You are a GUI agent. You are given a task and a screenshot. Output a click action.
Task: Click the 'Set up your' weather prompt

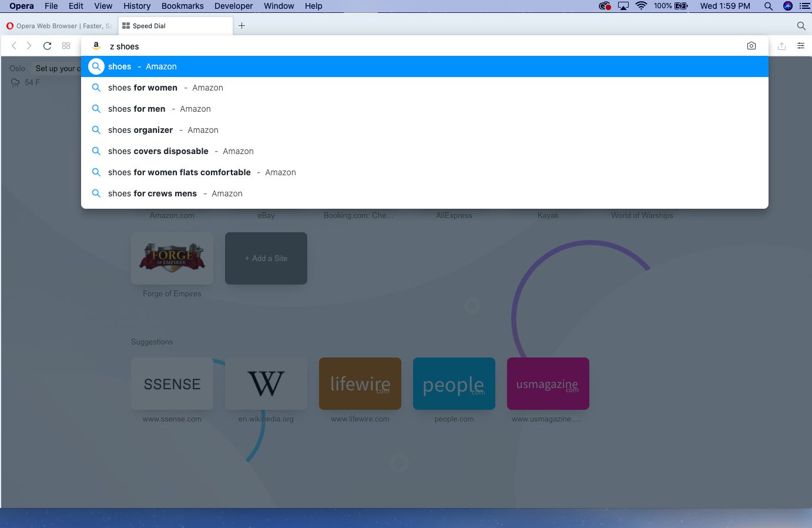tap(58, 69)
